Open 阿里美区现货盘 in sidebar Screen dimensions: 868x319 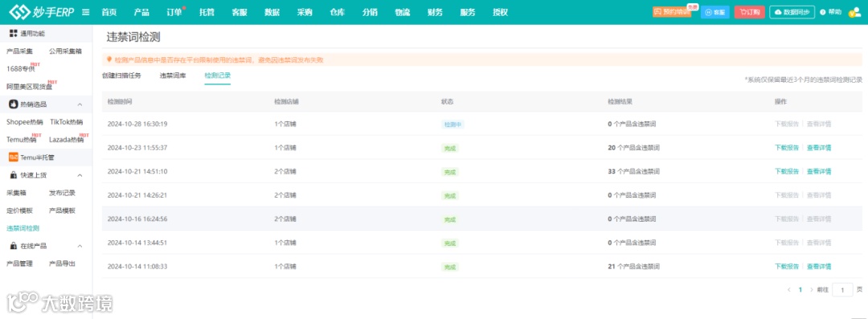(30, 87)
